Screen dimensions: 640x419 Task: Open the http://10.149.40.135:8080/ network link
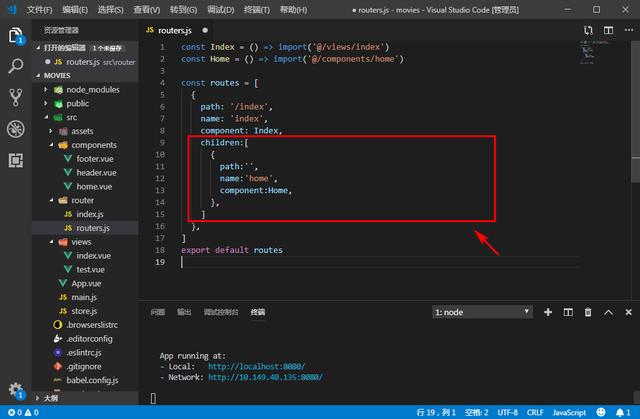[x=265, y=377]
